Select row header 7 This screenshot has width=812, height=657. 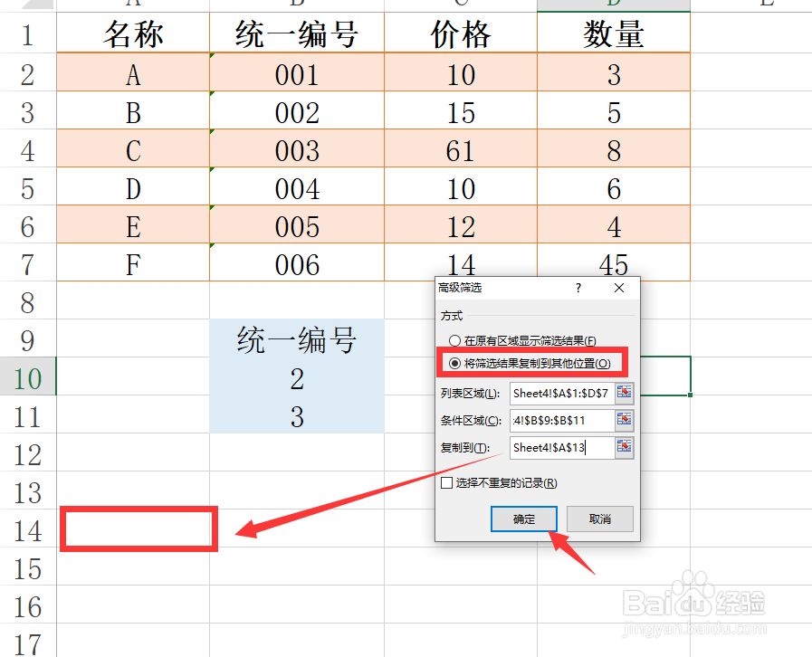click(27, 264)
